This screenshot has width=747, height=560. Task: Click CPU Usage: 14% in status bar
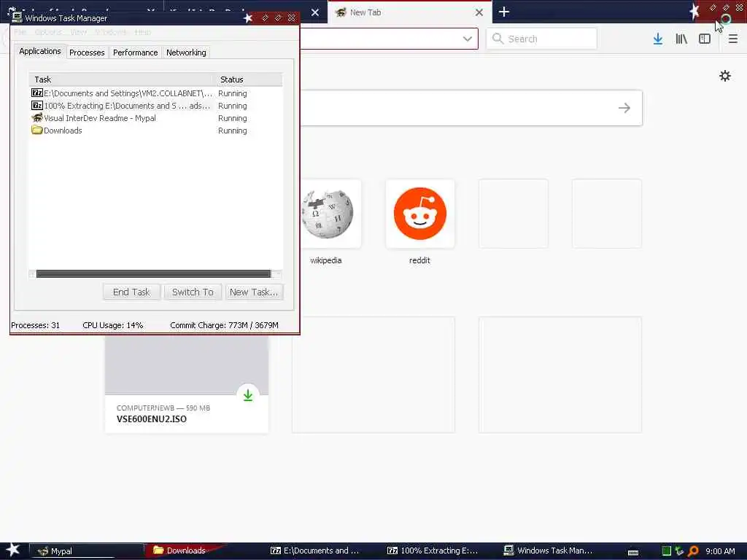click(113, 325)
